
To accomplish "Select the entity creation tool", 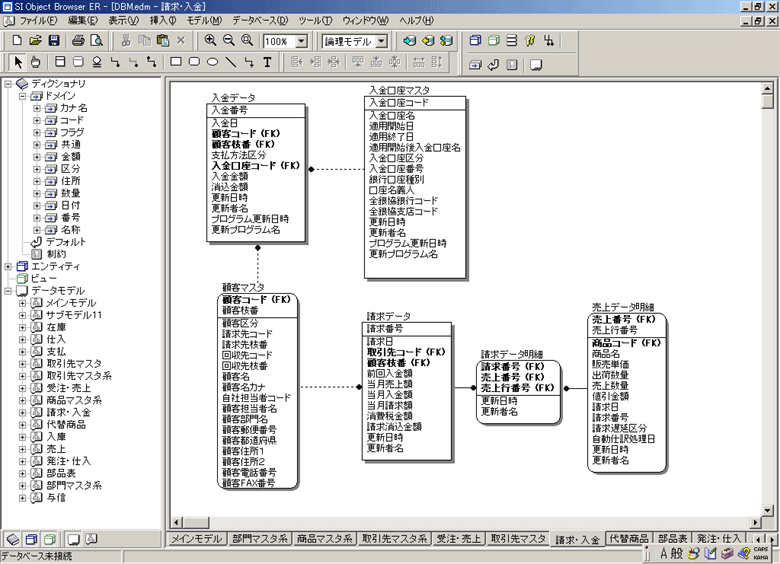I will pos(60,62).
